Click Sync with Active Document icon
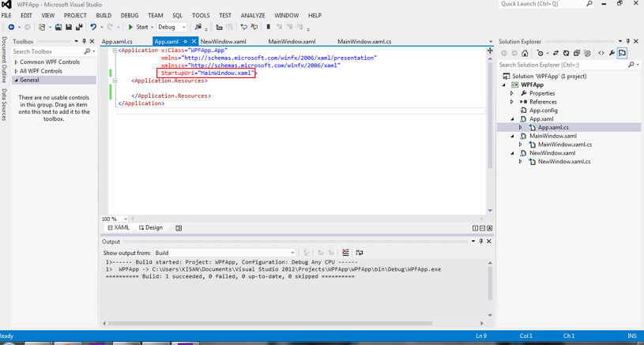 click(555, 54)
